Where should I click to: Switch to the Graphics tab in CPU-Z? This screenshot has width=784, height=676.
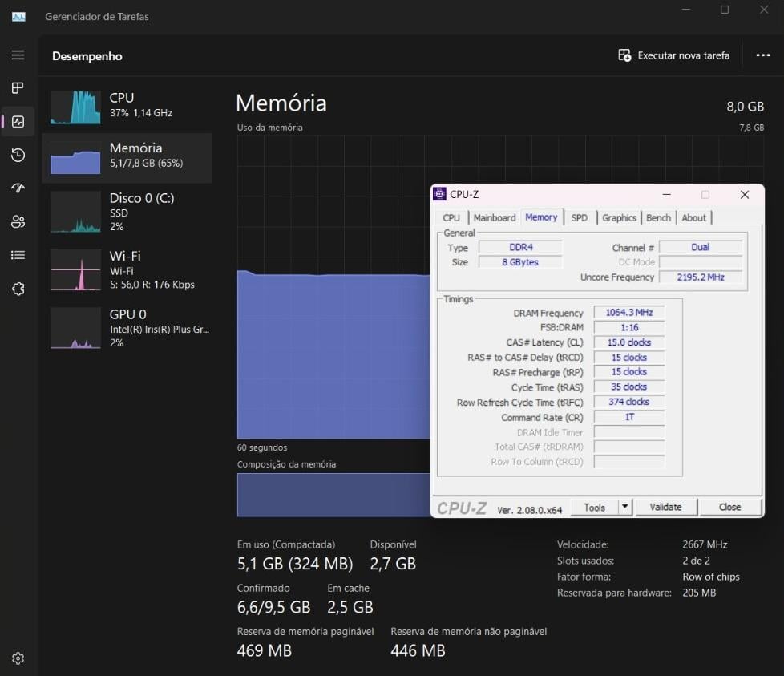(619, 217)
